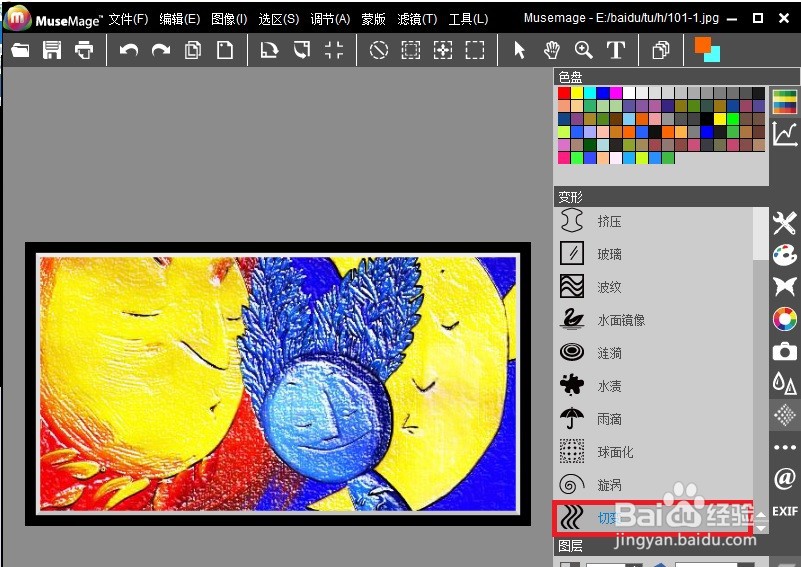This screenshot has height=567, width=801.
Task: Click the orange foreground color box
Action: click(702, 45)
